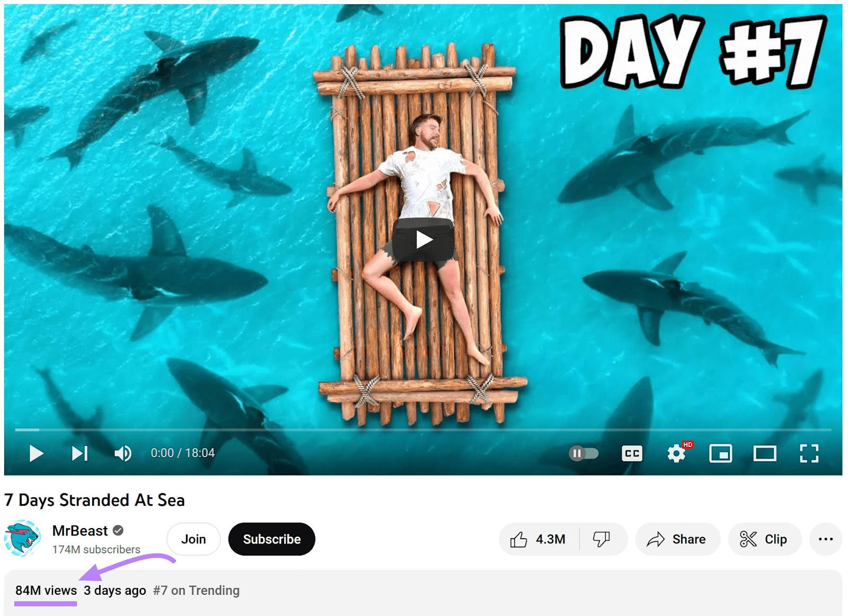Enable closed captions
The image size is (848, 616).
pos(631,453)
